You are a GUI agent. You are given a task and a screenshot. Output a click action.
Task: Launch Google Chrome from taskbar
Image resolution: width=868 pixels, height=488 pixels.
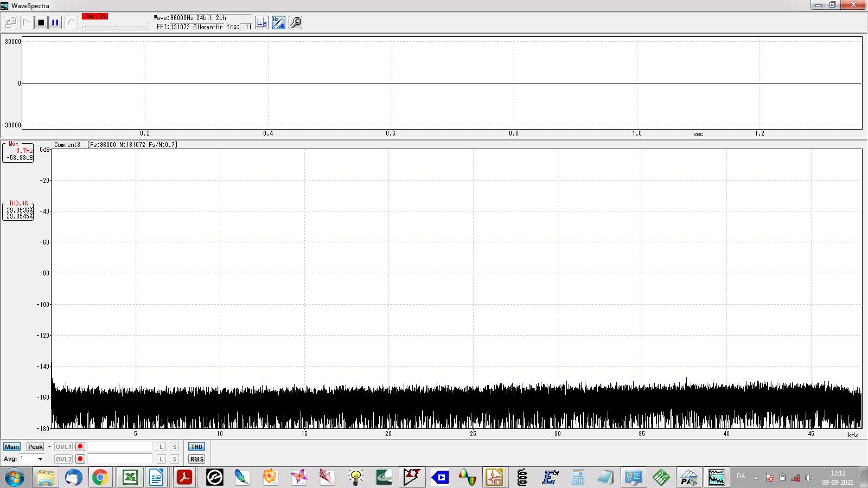pyautogui.click(x=100, y=477)
